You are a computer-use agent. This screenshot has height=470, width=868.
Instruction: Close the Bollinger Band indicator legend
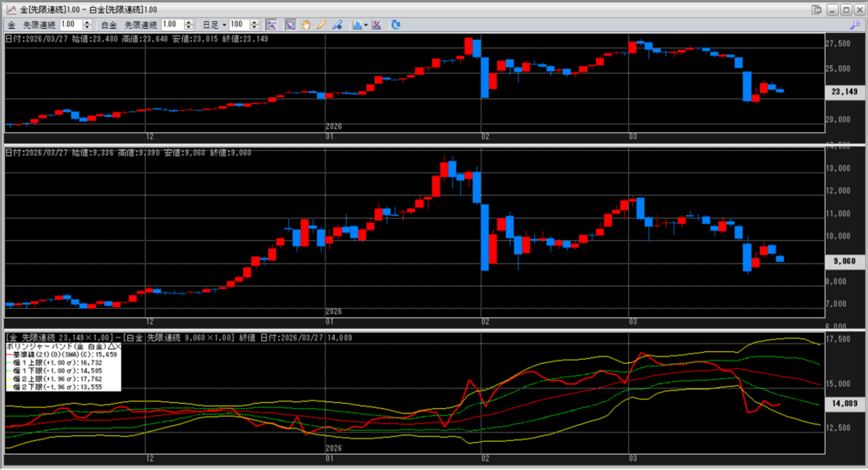pos(118,347)
